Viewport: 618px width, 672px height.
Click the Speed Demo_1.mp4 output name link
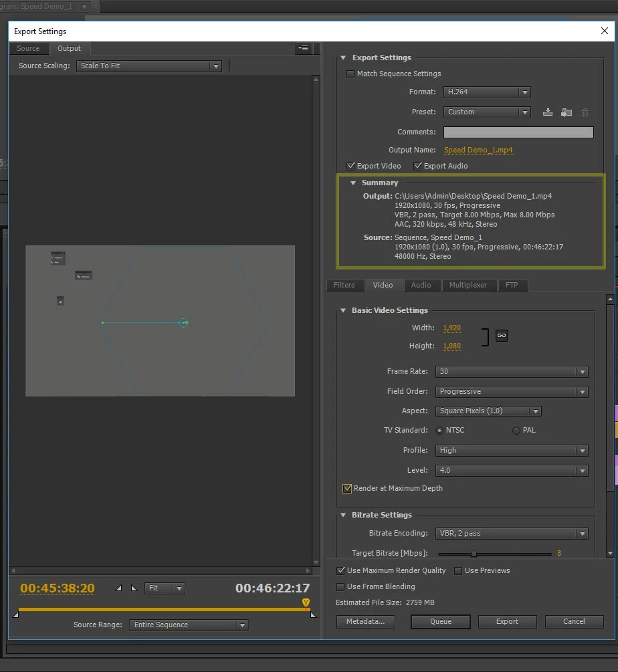(478, 150)
